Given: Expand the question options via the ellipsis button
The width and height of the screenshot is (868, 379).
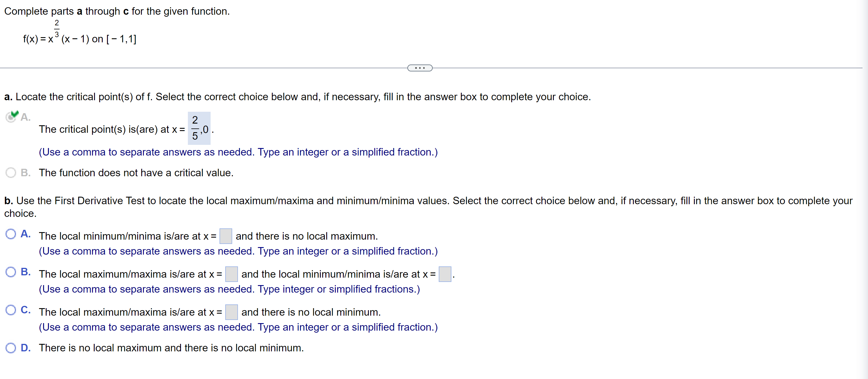Looking at the screenshot, I should click(419, 68).
